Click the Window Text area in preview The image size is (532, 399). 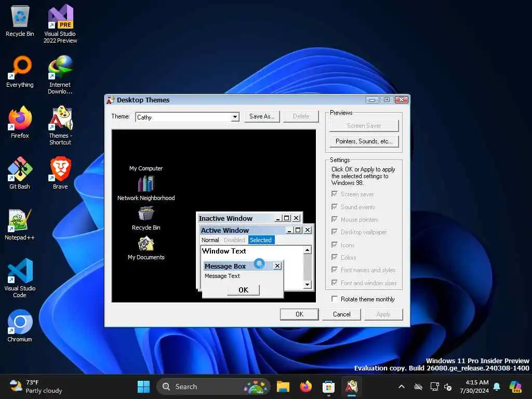coord(224,251)
